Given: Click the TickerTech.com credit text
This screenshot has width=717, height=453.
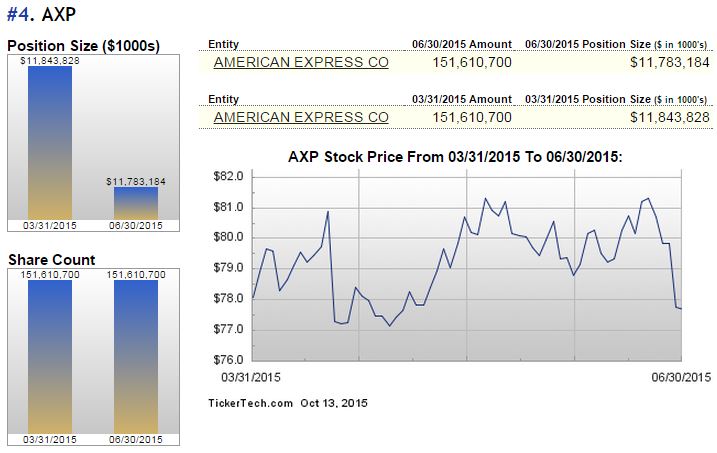Looking at the screenshot, I should click(x=250, y=403).
